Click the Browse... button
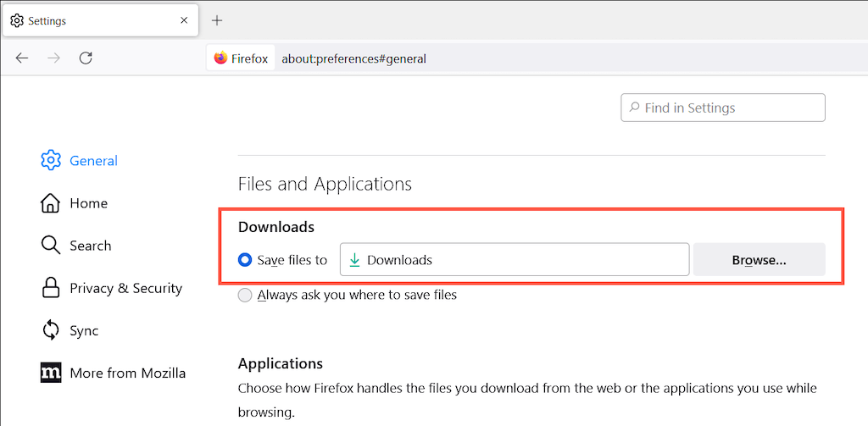Screen dimensions: 868x426 759,260
